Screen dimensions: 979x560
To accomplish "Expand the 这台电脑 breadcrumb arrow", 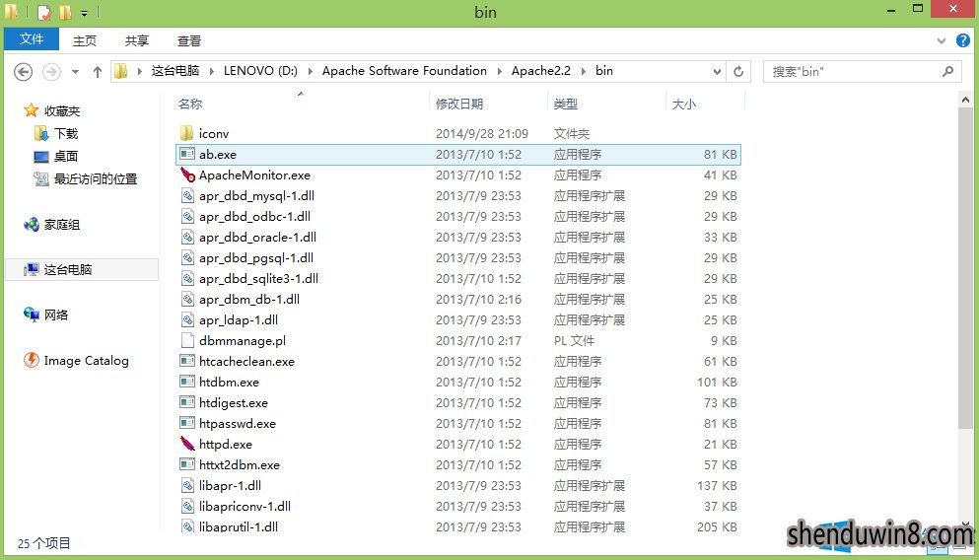I will coord(211,71).
